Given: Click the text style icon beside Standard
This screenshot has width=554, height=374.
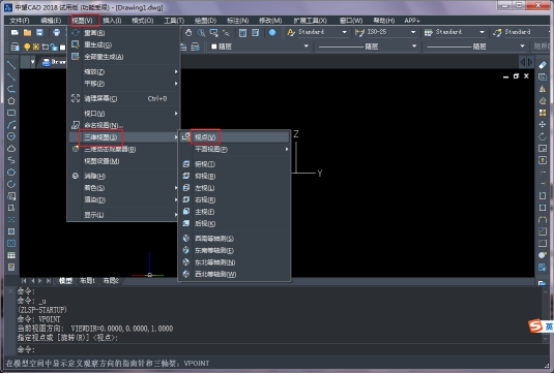Looking at the screenshot, I should pos(291,32).
